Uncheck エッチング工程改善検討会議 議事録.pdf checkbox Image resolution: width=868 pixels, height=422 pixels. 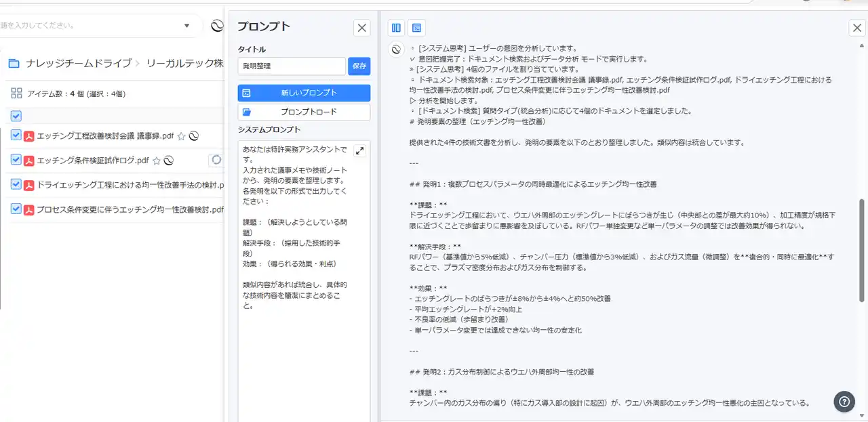16,135
